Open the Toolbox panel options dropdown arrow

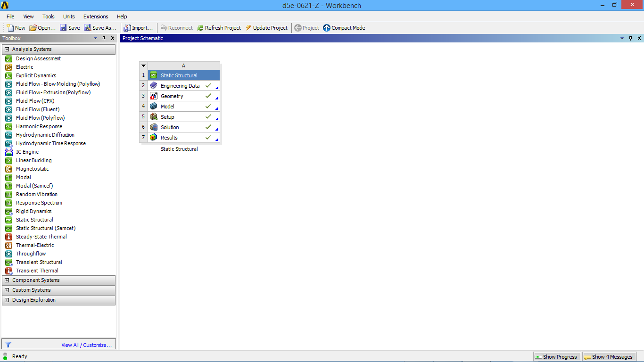pos(96,38)
